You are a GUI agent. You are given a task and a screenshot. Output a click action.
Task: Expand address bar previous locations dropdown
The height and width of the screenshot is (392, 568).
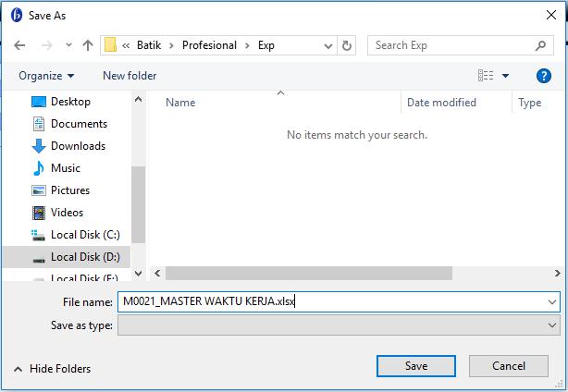pos(328,45)
